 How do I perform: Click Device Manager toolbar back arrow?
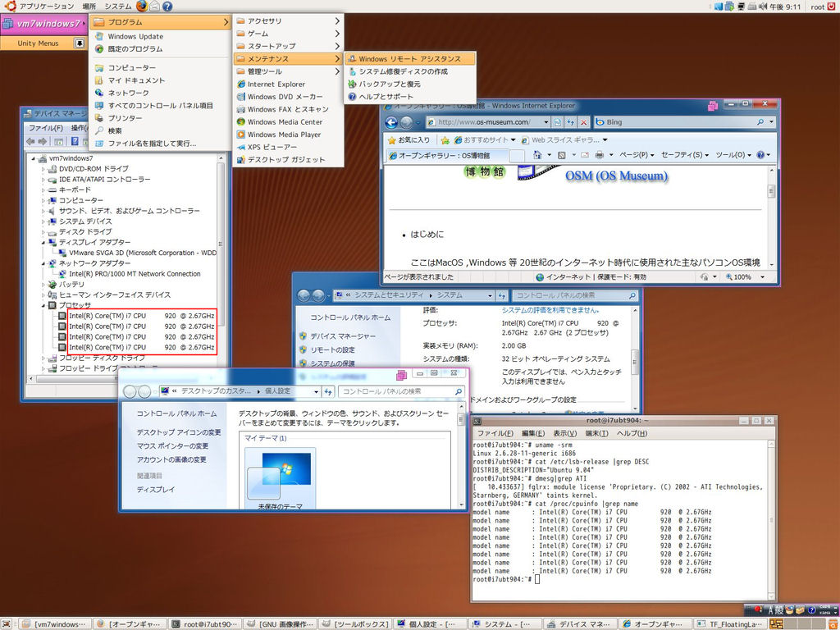(30, 141)
